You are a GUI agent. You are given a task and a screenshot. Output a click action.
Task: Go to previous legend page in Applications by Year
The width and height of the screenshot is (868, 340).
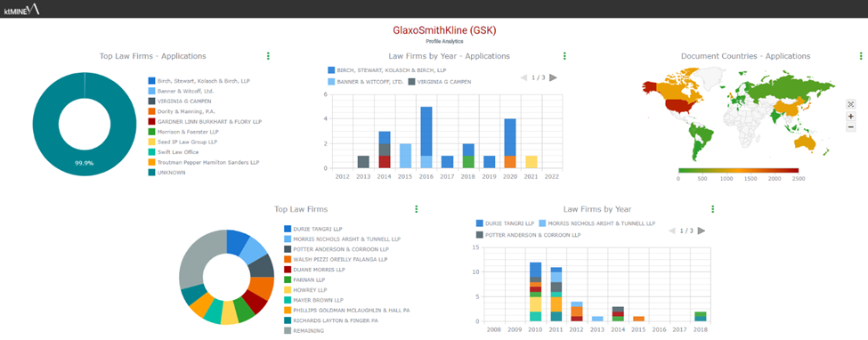524,77
